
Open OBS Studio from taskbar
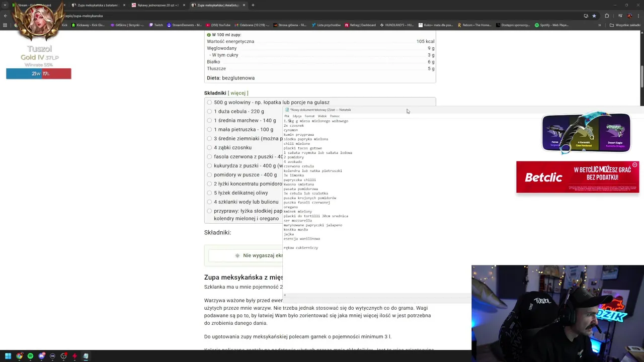coord(63,356)
